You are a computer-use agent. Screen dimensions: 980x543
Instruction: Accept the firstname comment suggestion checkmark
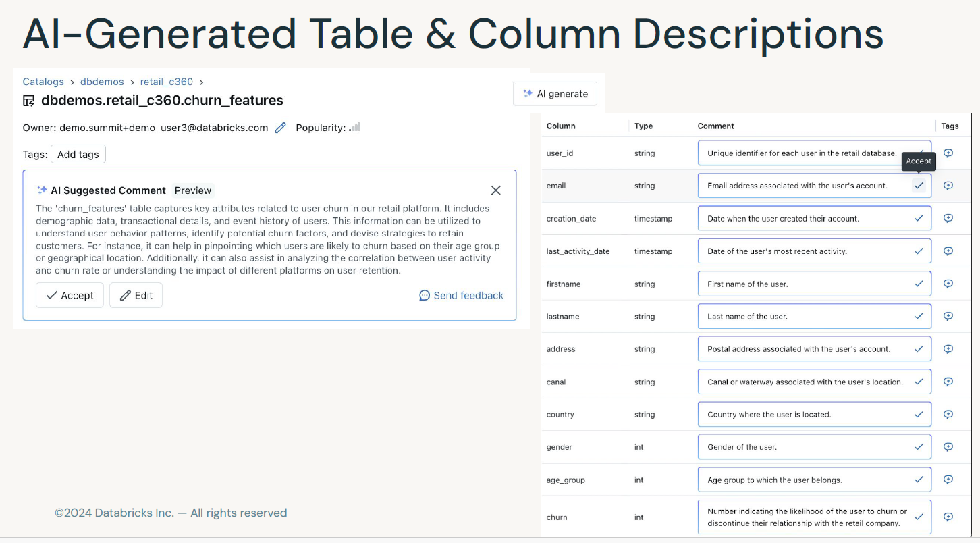[x=918, y=284]
